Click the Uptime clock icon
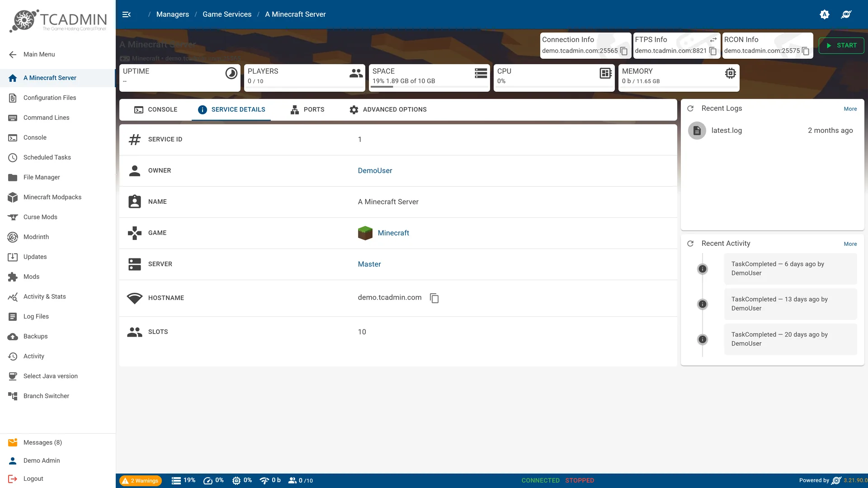868x488 pixels. [231, 73]
